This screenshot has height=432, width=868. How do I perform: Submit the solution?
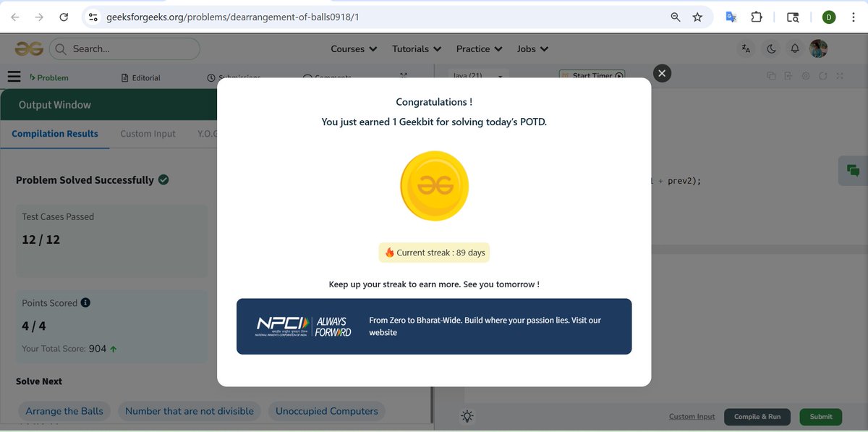click(x=820, y=416)
